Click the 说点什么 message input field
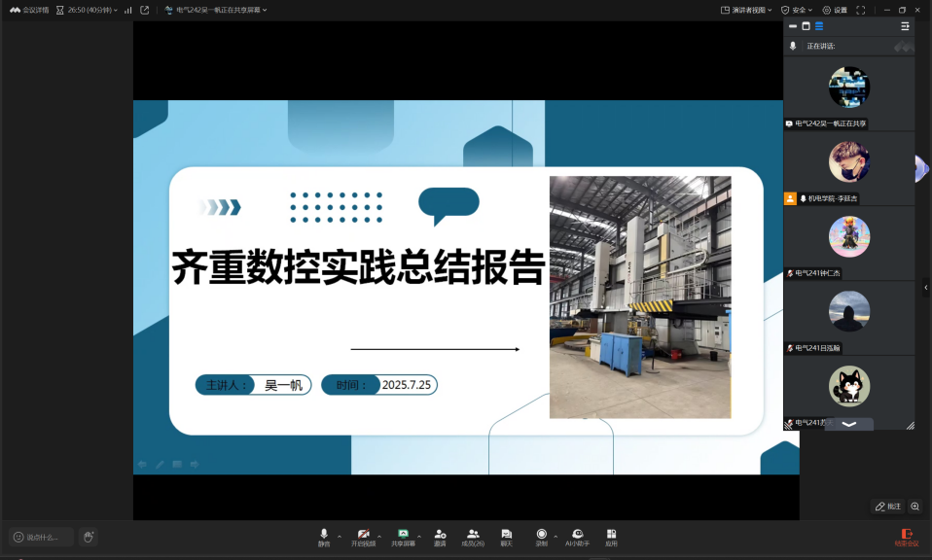Screen dimensions: 932x560 click(x=43, y=537)
